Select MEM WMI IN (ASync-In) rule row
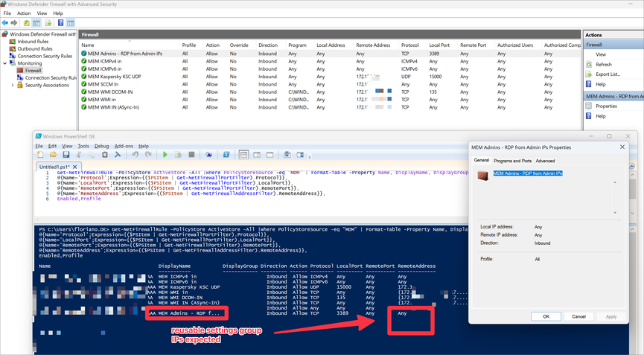644x355 pixels. [331, 107]
